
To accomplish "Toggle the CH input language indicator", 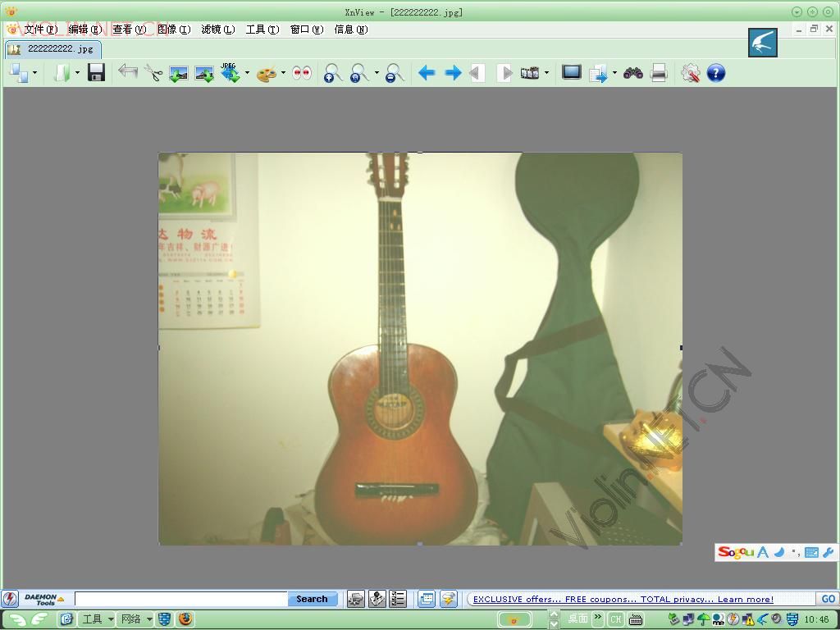I will (616, 619).
